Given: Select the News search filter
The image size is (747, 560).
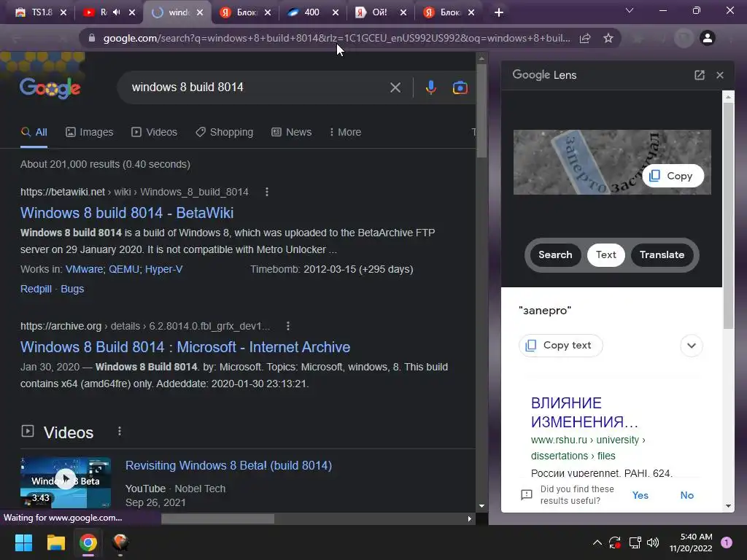Looking at the screenshot, I should [x=292, y=133].
